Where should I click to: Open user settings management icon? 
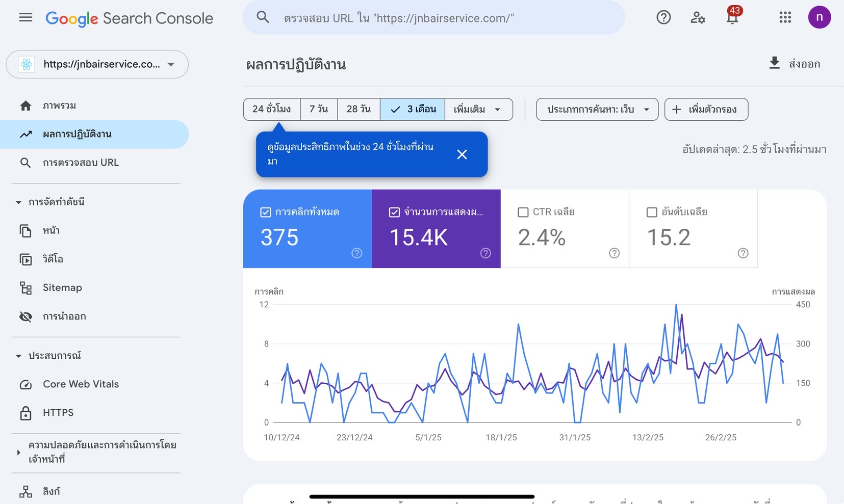tap(697, 18)
